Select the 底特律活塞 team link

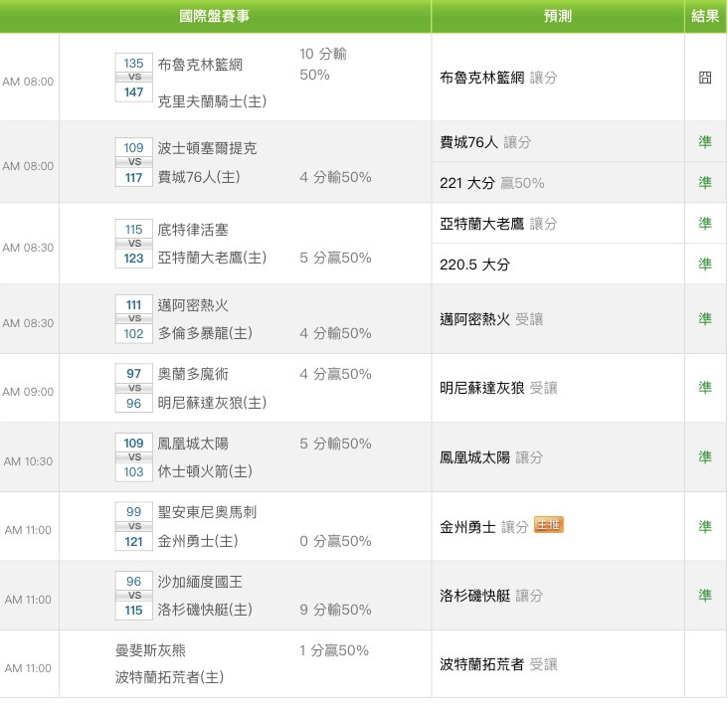pos(193,230)
